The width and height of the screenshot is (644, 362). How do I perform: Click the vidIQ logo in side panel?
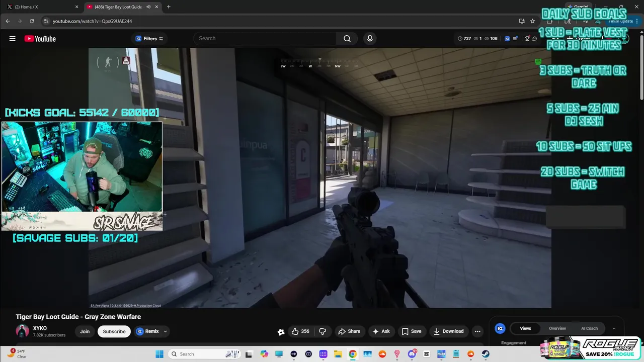[x=500, y=328]
